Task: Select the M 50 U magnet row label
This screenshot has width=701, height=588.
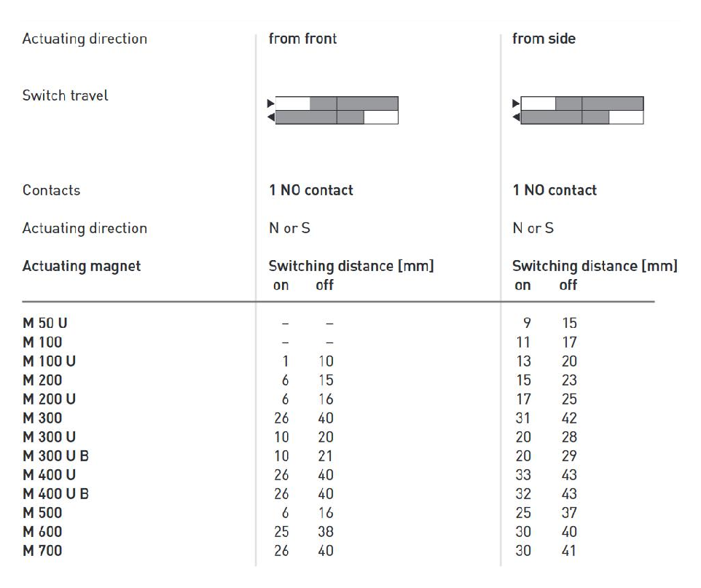Action: (x=44, y=324)
